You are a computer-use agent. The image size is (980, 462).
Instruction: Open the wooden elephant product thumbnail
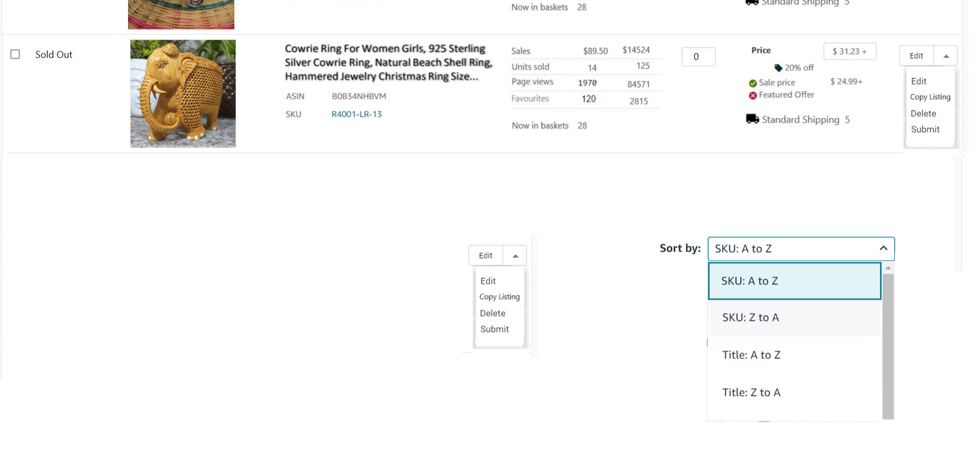183,94
